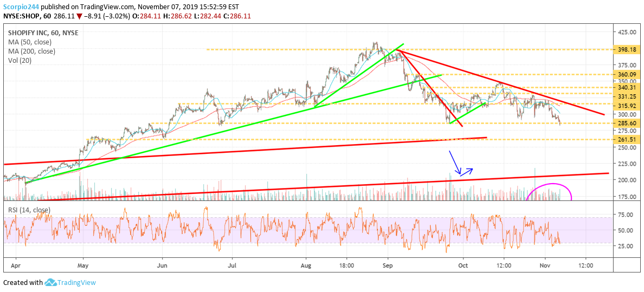The height and width of the screenshot is (292, 644).
Task: Click the May date axis label
Action: click(x=83, y=265)
